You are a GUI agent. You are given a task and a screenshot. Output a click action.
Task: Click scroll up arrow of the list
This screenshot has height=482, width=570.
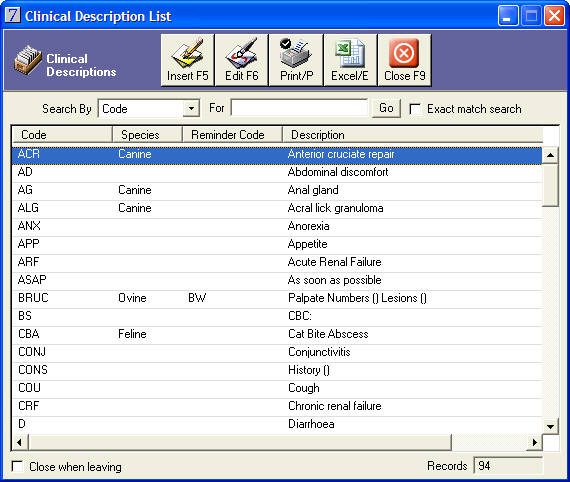550,155
